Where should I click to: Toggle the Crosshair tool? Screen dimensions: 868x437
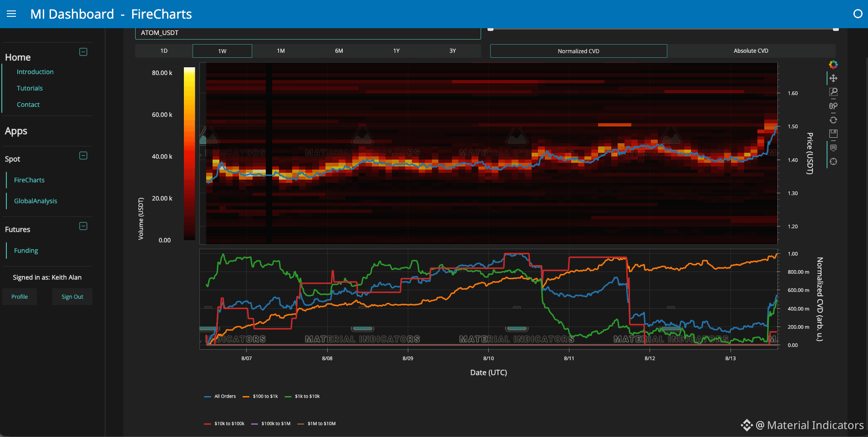point(833,161)
